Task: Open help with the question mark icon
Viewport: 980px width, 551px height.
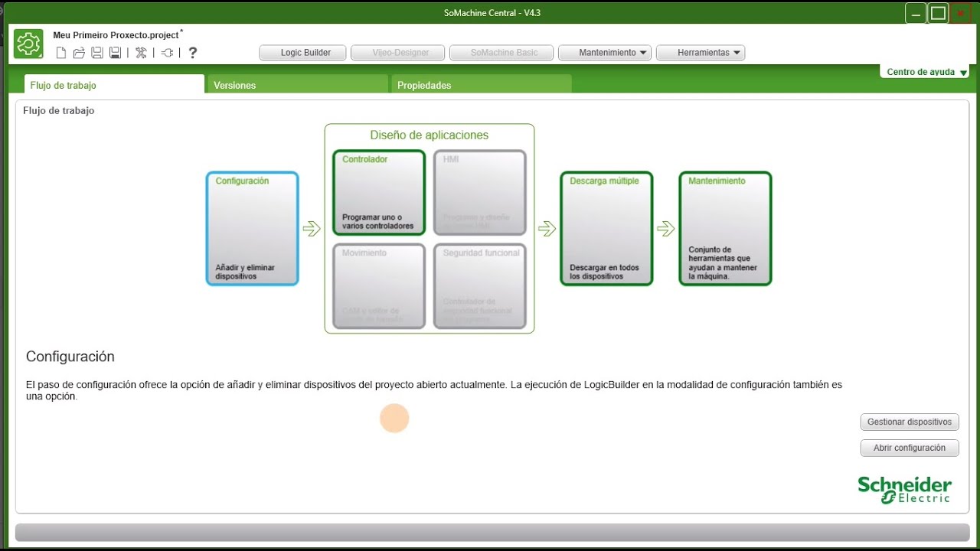Action: (193, 53)
